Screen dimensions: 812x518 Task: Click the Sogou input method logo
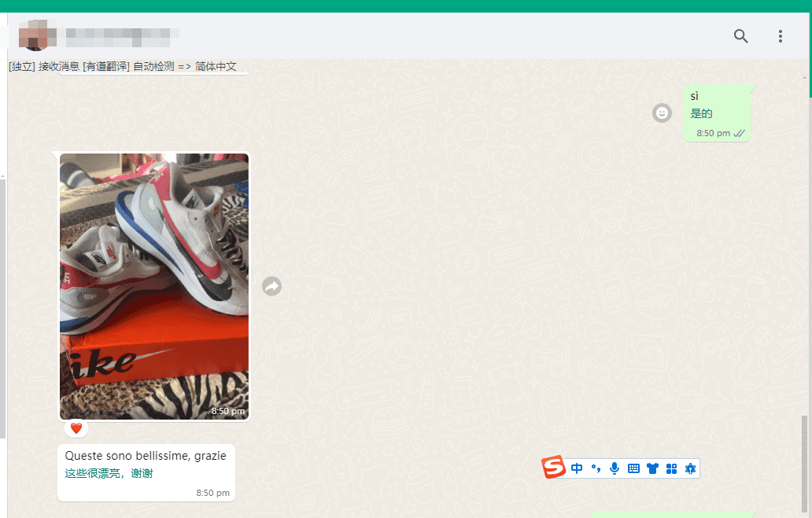tap(553, 468)
